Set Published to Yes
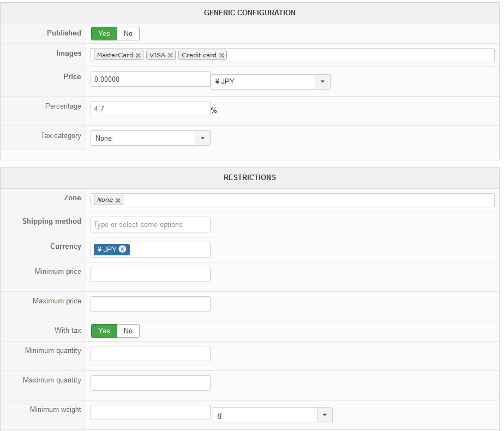 point(104,34)
